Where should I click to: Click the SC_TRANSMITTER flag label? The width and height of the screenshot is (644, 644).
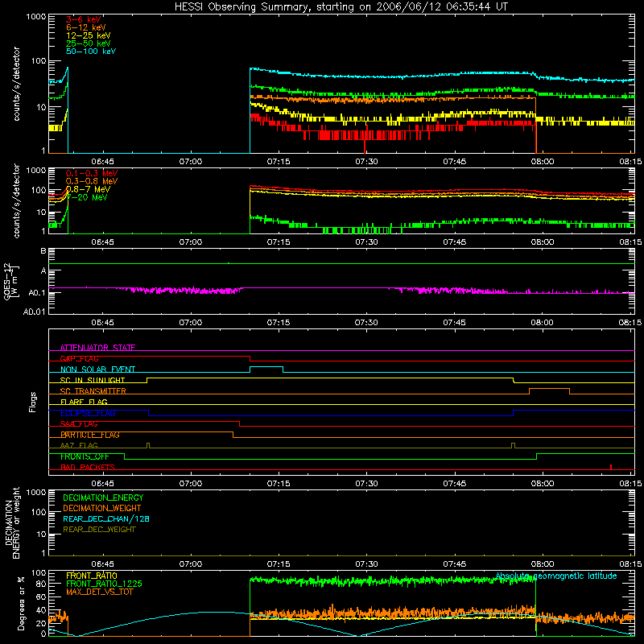click(93, 391)
